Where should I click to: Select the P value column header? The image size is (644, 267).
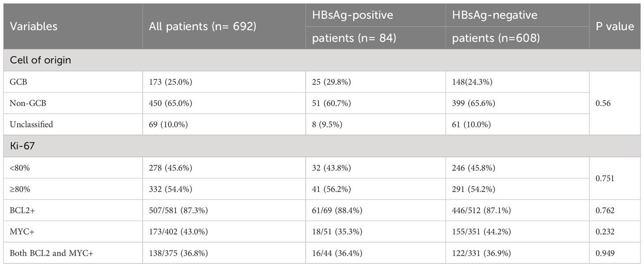pos(615,26)
